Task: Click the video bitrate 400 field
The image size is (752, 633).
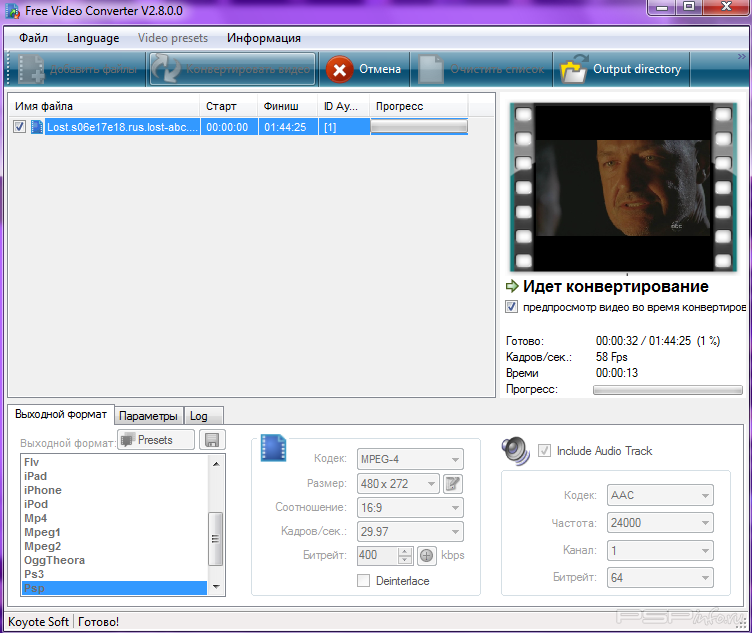Action: (x=378, y=555)
